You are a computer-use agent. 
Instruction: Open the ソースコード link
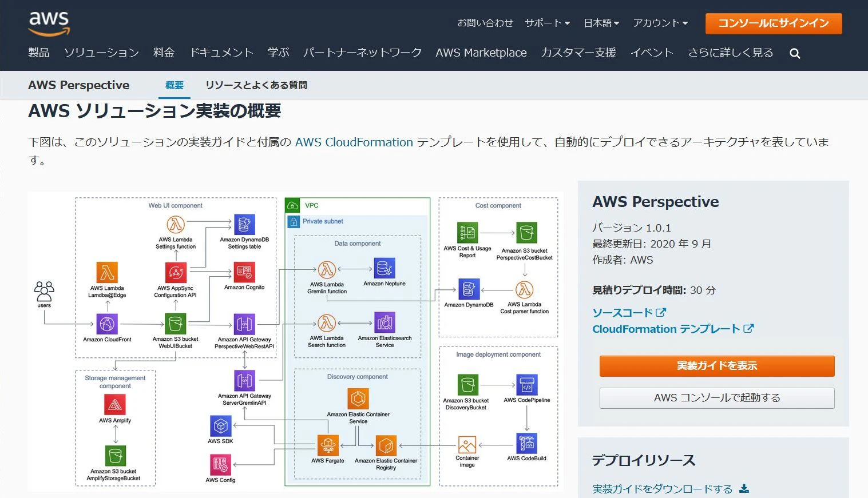pos(629,313)
